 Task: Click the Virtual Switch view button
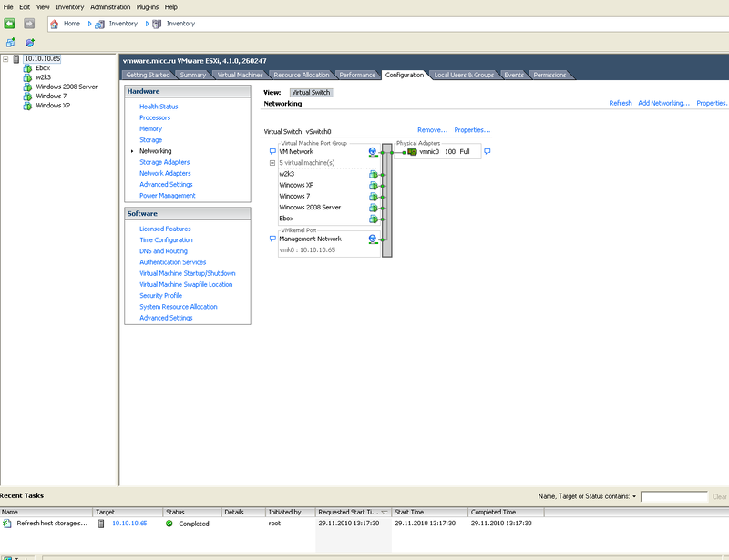[311, 93]
